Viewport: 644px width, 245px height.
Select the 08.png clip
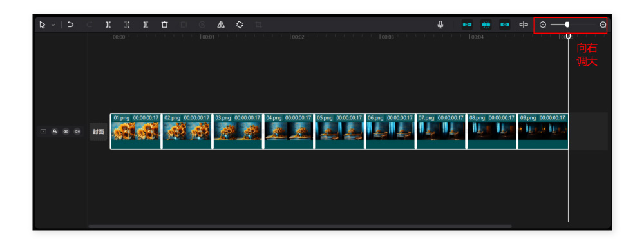492,131
